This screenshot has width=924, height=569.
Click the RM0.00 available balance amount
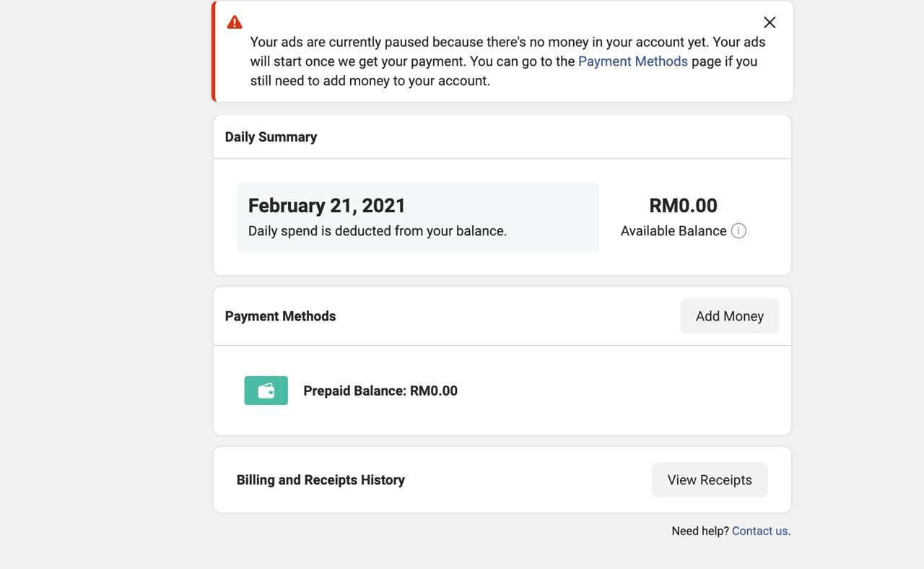(x=683, y=206)
